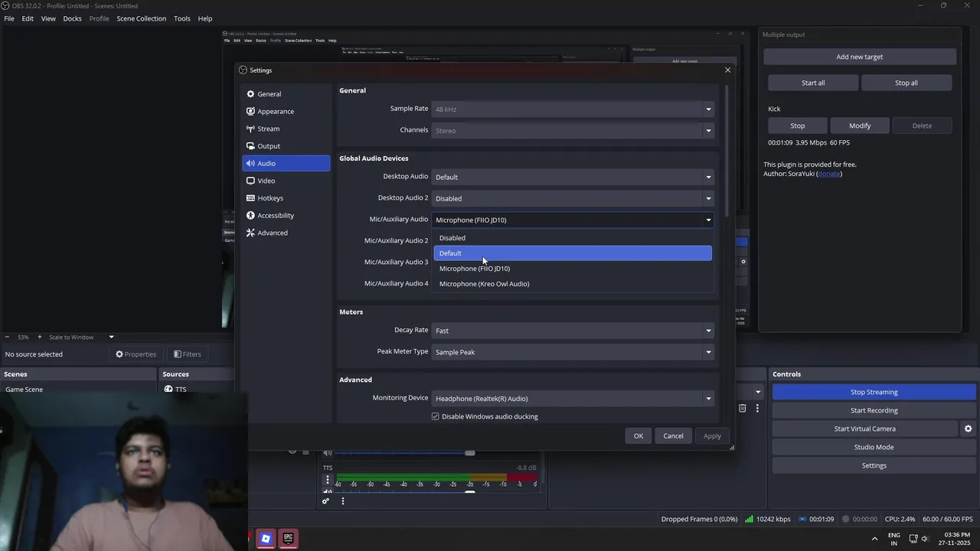980x551 pixels.
Task: Go to Stream settings page
Action: [x=286, y=129]
